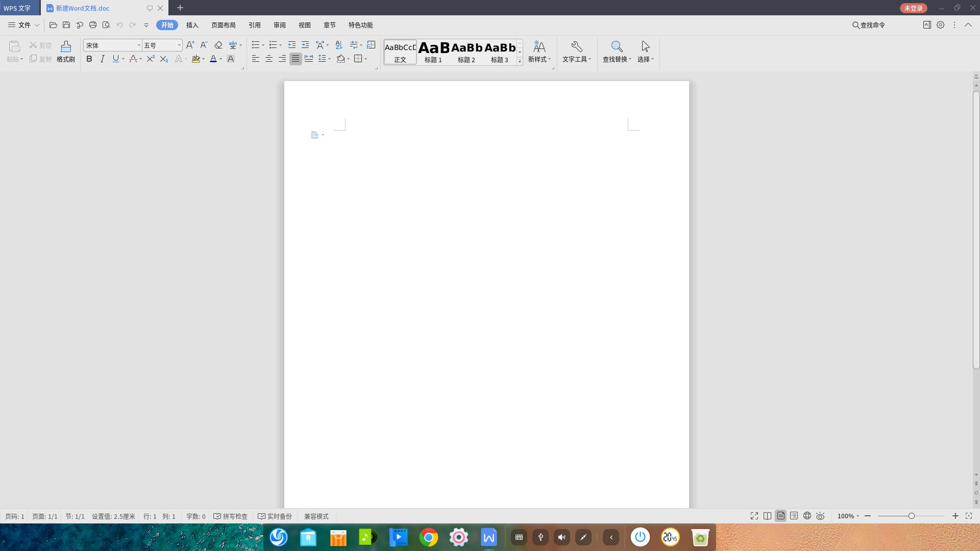Clear formatting with the eraser icon

tap(218, 45)
